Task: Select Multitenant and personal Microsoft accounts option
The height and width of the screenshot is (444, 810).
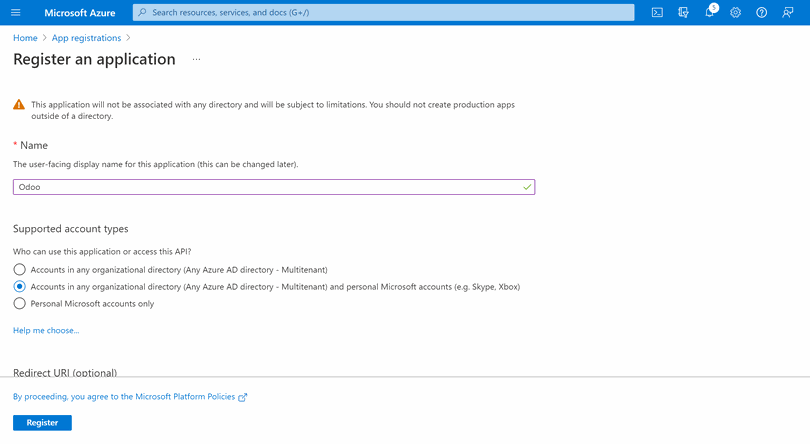Action: click(x=19, y=287)
